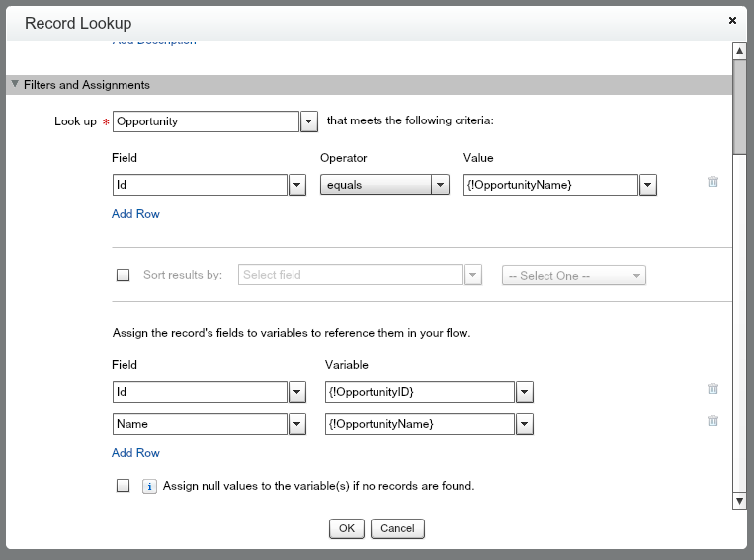754x560 pixels.
Task: Expand the {!OpportunityName} filter value dropdown
Action: (648, 185)
